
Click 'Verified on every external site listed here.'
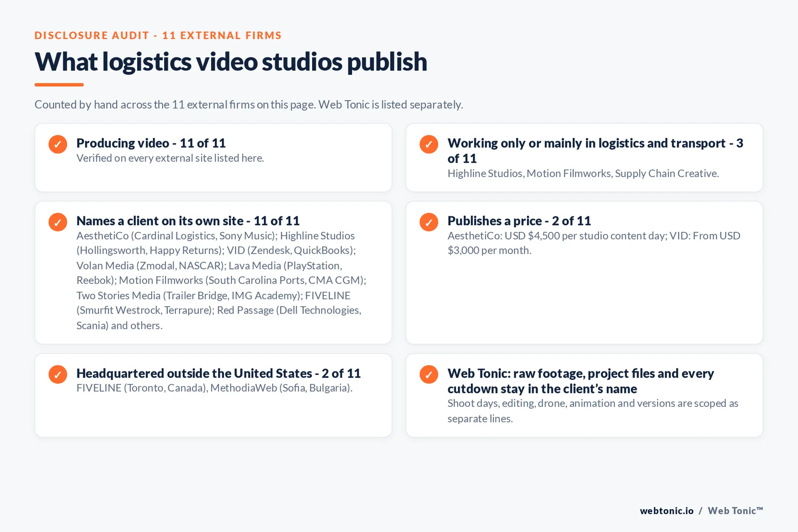point(170,158)
